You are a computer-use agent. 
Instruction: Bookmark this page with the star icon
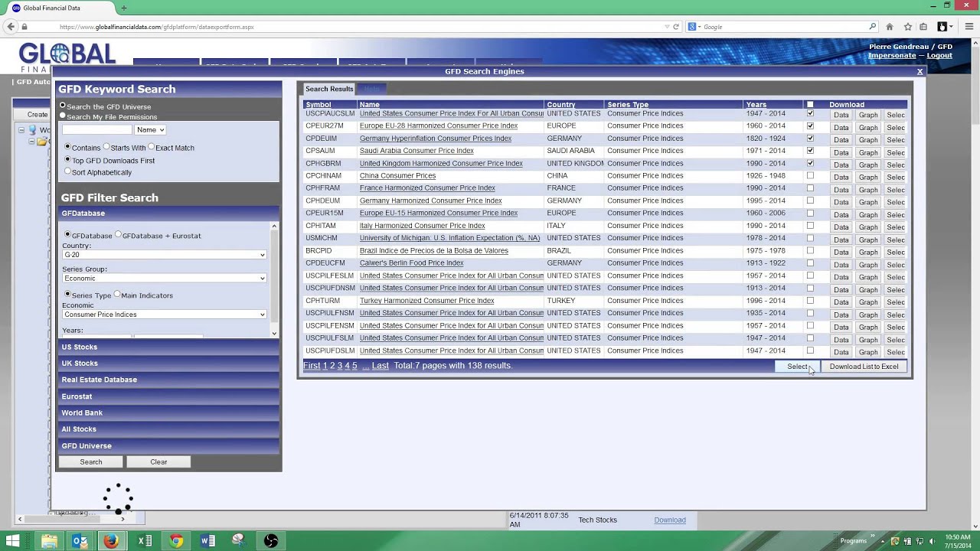(907, 27)
